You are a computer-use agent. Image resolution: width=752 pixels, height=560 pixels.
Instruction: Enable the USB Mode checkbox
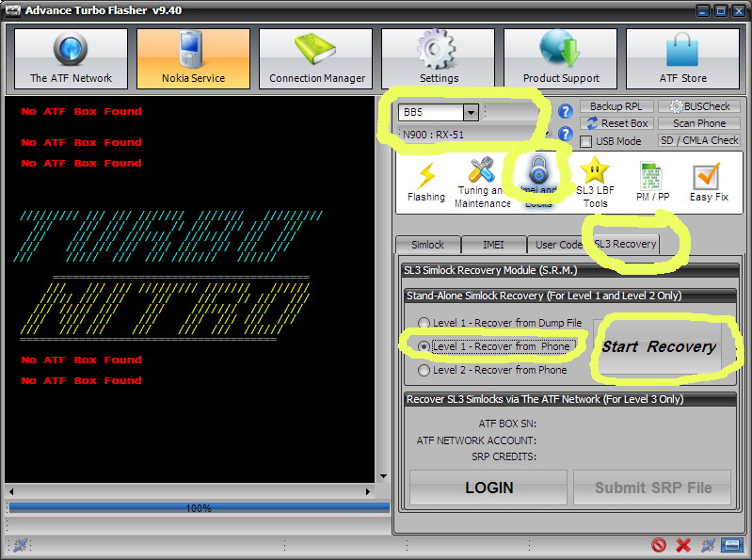pyautogui.click(x=585, y=141)
